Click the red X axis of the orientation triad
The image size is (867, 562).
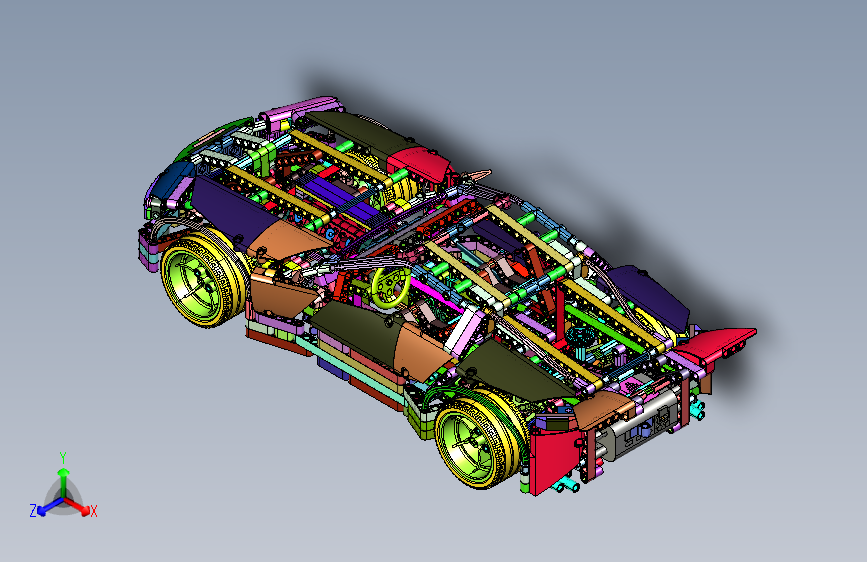[79, 507]
